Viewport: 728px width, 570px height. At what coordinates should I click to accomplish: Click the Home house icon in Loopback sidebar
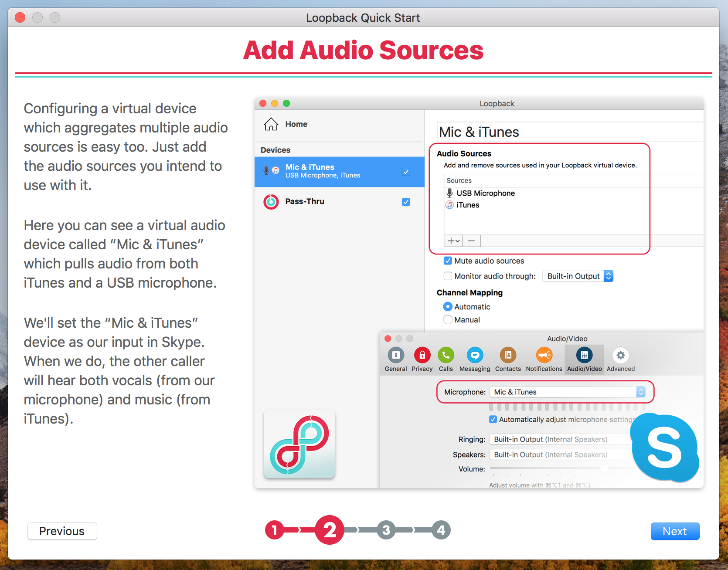(x=271, y=124)
